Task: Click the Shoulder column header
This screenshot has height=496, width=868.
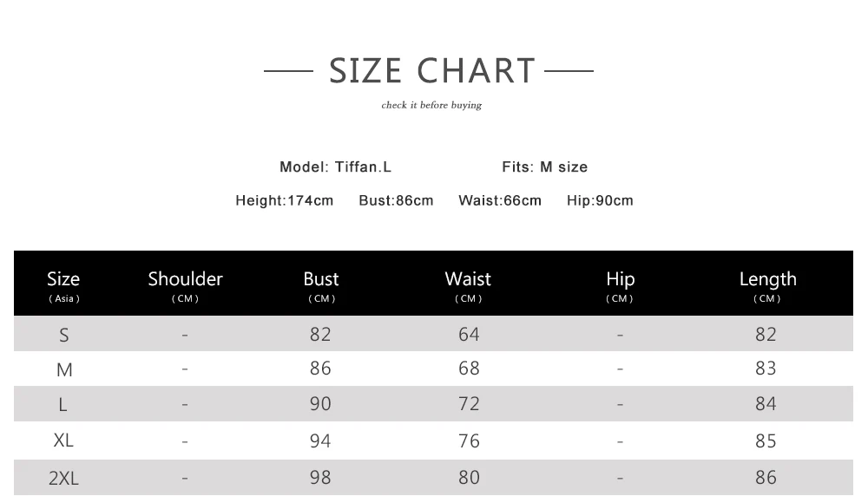Action: coord(185,286)
